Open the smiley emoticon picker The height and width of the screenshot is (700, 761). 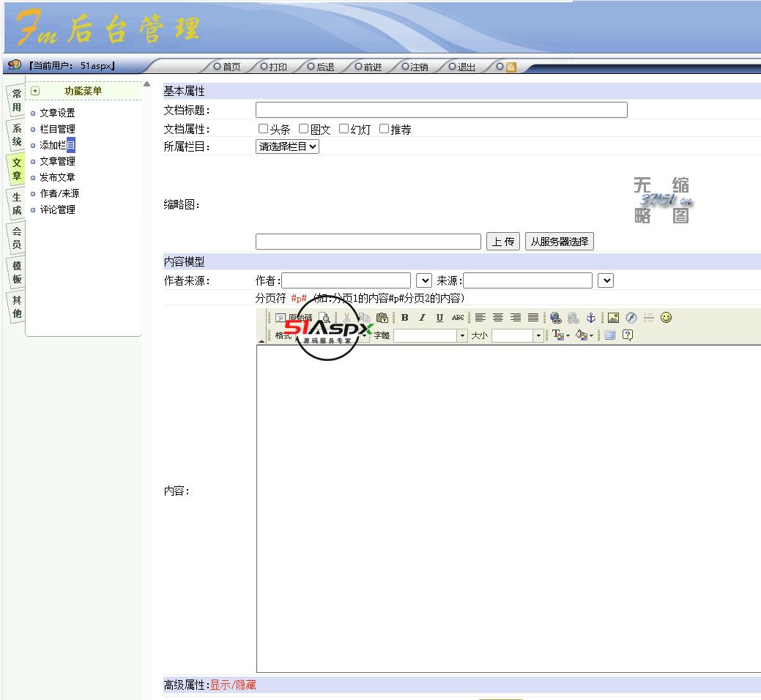pos(666,318)
